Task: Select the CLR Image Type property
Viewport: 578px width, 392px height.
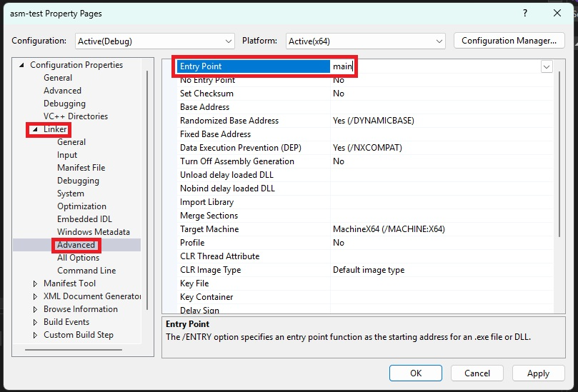Action: [x=211, y=270]
